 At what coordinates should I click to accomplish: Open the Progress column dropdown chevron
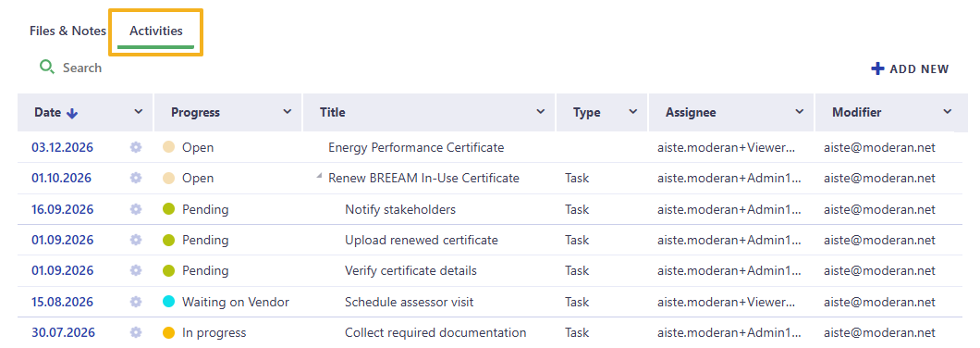coord(287,112)
